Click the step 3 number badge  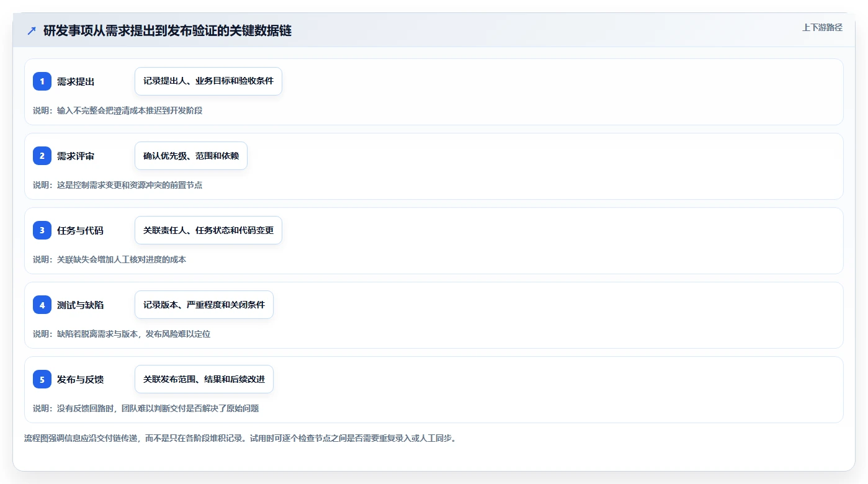click(42, 230)
